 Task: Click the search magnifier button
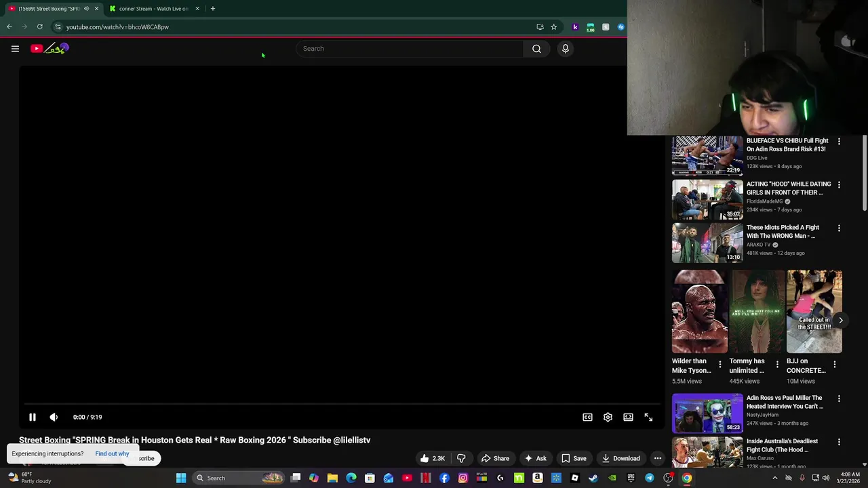(x=536, y=48)
